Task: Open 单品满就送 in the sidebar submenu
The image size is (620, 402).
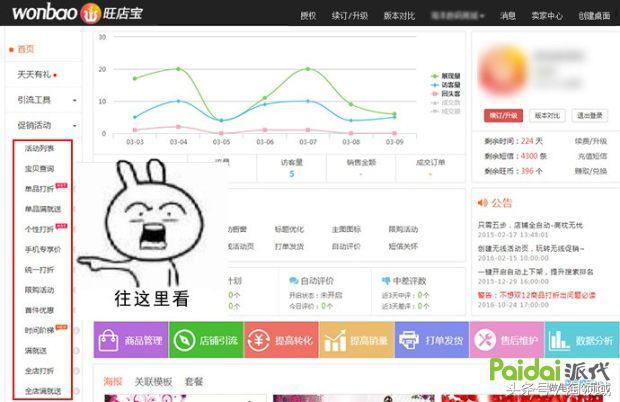Action: click(43, 209)
